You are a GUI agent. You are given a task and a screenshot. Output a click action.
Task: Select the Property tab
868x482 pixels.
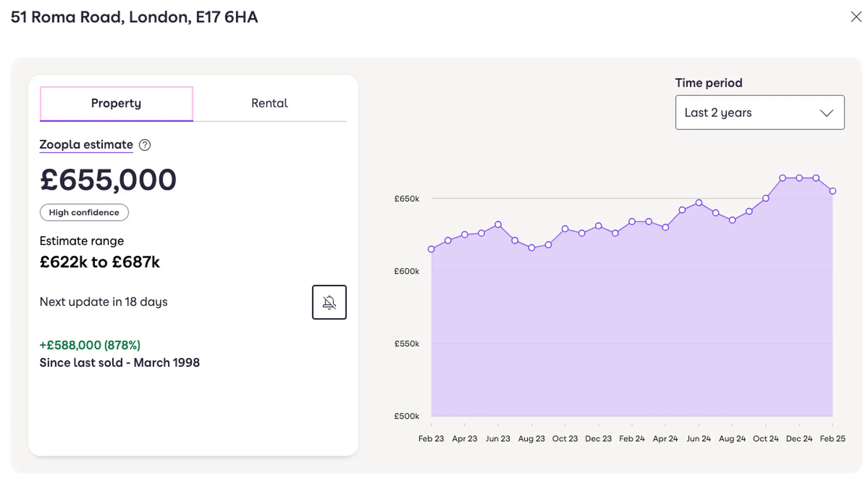(116, 103)
